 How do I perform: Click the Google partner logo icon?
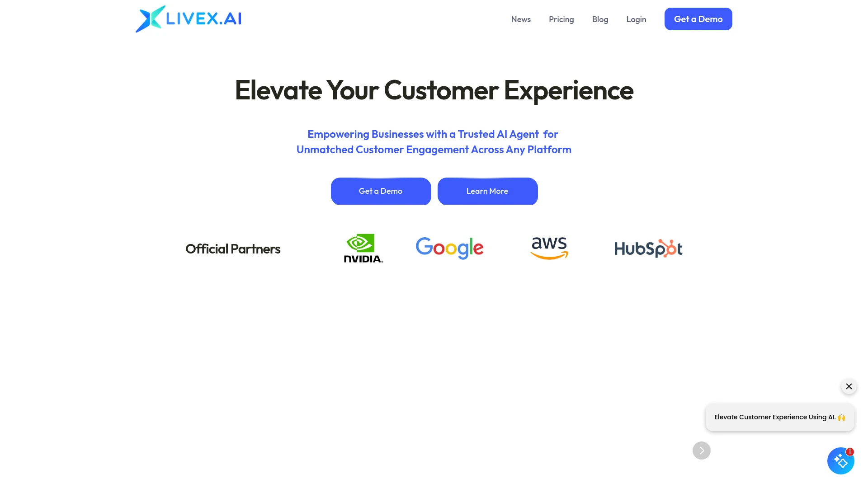click(450, 248)
